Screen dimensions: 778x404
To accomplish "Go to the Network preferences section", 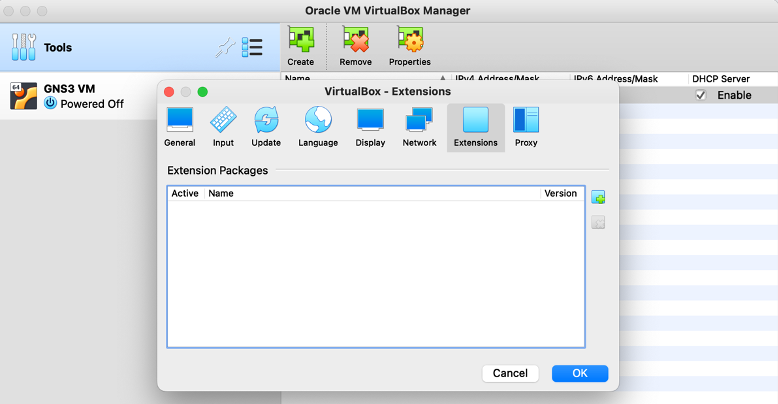I will pyautogui.click(x=419, y=127).
